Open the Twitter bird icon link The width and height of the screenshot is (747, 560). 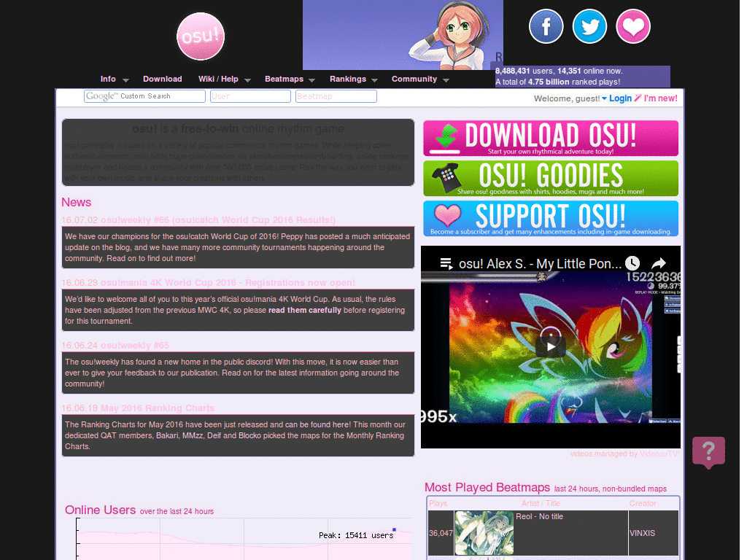click(x=589, y=26)
